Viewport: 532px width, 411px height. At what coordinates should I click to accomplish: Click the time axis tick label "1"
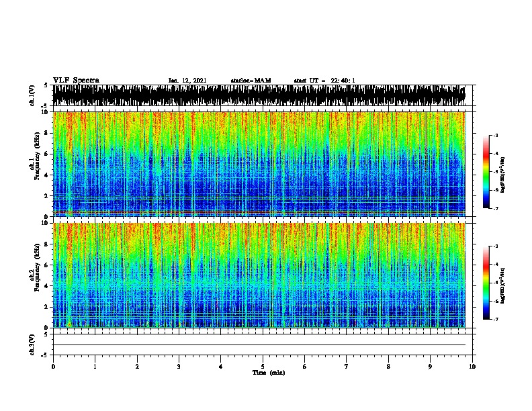click(95, 366)
